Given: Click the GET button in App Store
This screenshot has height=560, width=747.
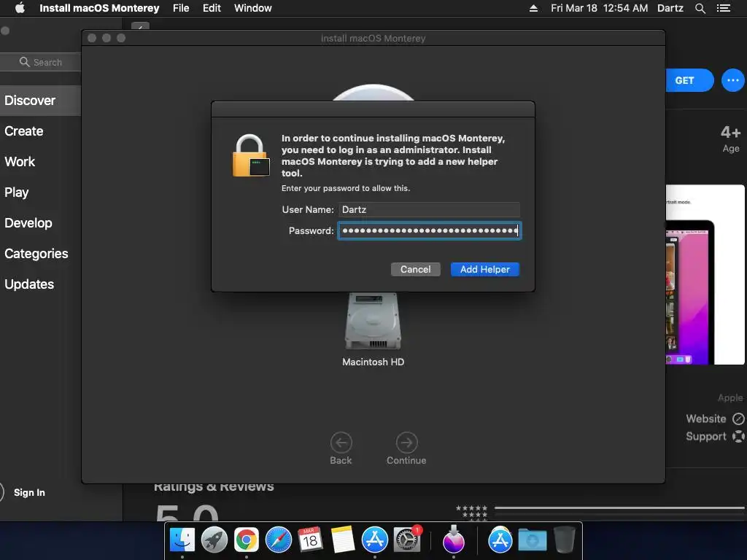Looking at the screenshot, I should pos(689,80).
